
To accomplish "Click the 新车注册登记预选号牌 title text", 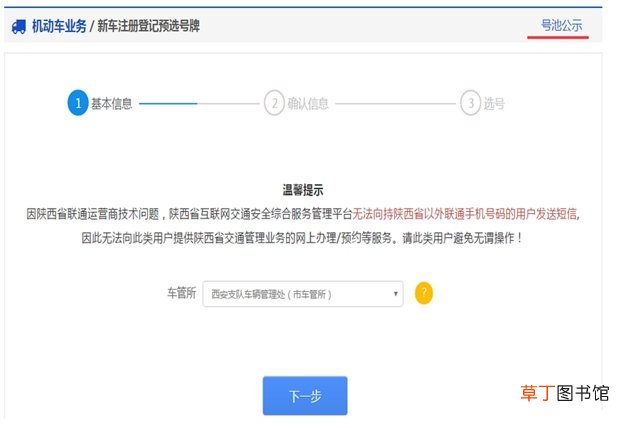I will 149,27.
